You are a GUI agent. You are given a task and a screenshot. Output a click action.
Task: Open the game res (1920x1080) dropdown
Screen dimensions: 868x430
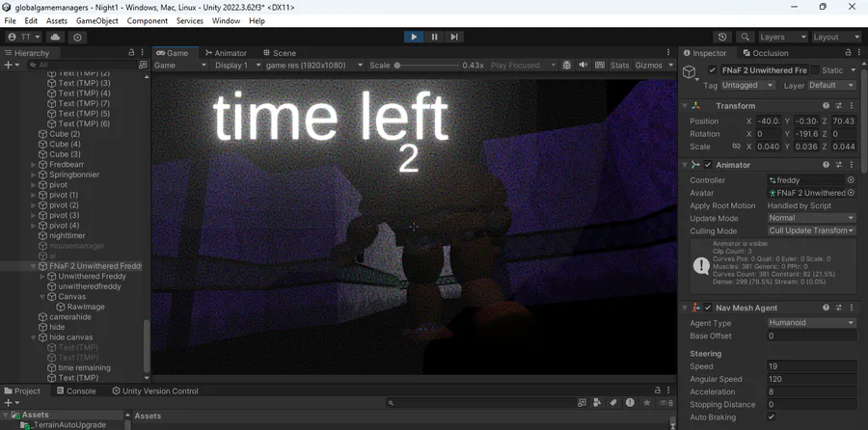(x=313, y=66)
